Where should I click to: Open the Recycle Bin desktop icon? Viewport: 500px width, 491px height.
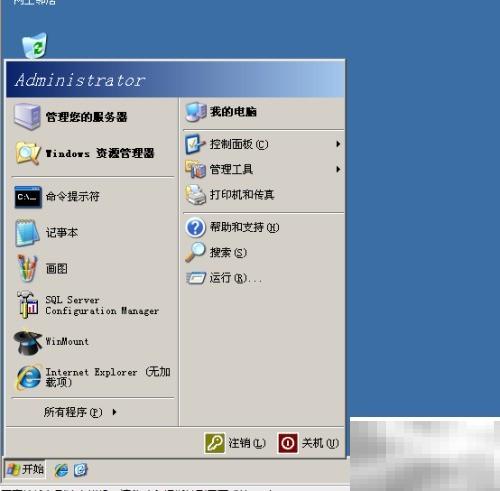coord(34,46)
